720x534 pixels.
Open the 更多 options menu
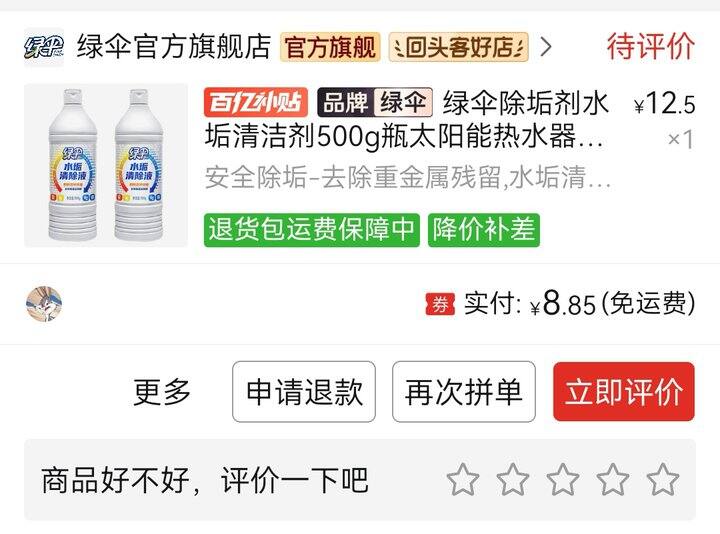point(162,392)
